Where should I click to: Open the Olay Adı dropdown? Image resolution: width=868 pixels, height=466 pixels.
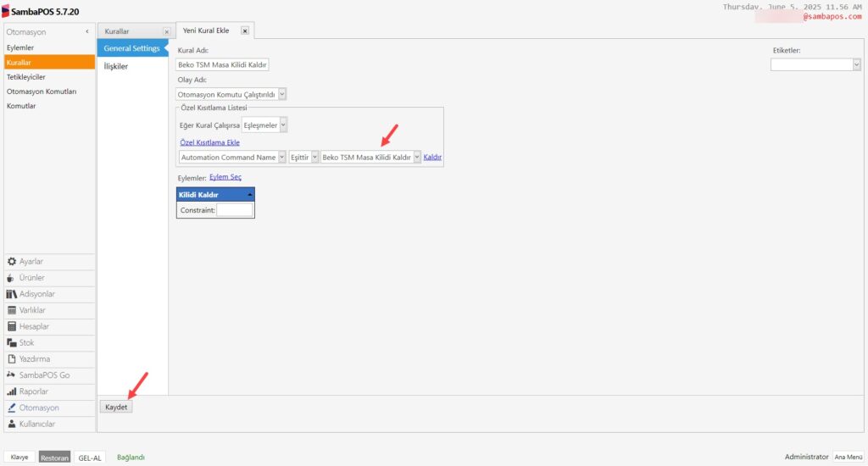(x=282, y=95)
